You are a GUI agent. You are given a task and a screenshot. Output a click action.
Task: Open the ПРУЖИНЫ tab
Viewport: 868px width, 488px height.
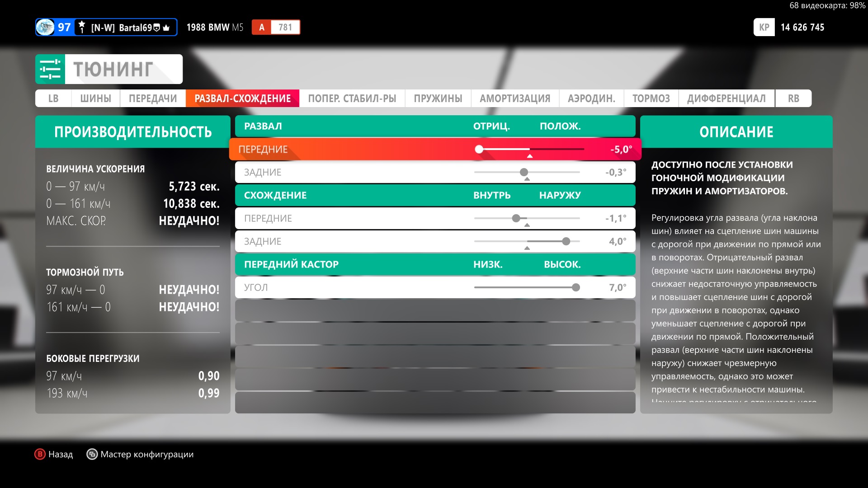point(438,99)
